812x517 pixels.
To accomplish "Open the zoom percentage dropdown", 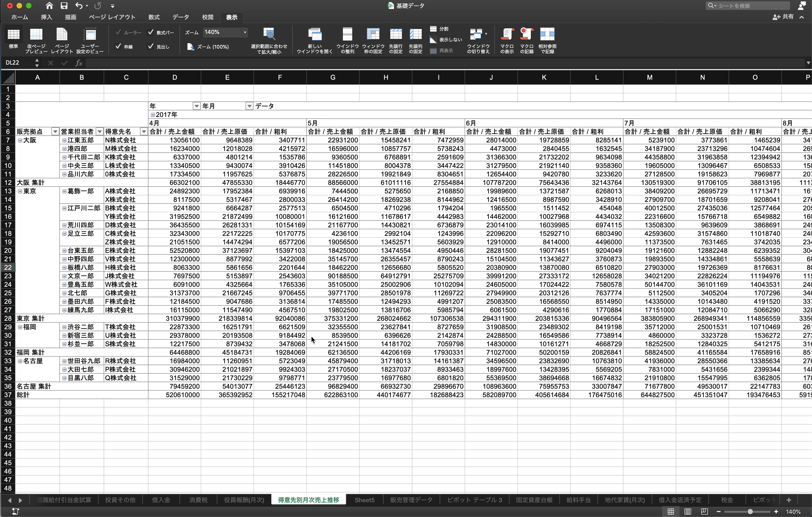I will click(245, 32).
